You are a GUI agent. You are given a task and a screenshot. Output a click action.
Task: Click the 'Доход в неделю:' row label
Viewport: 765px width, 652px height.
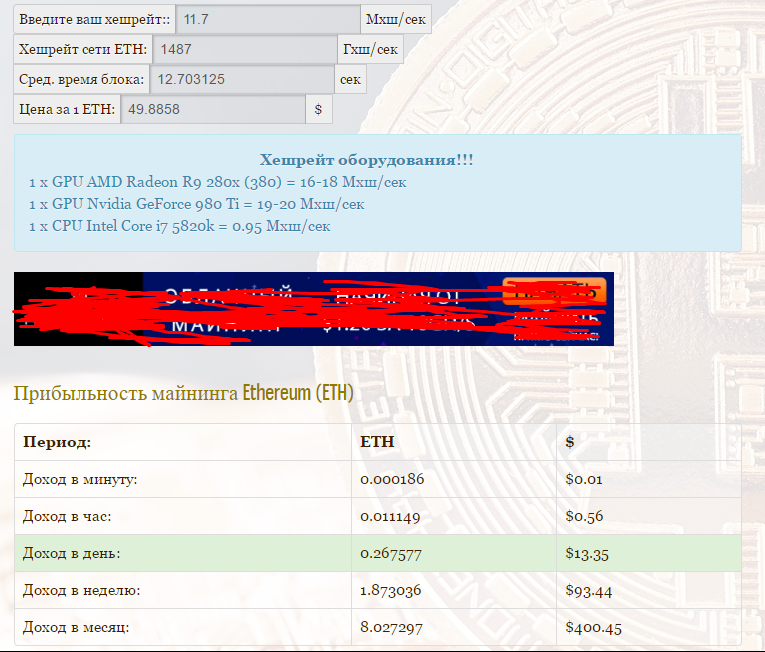(81, 591)
